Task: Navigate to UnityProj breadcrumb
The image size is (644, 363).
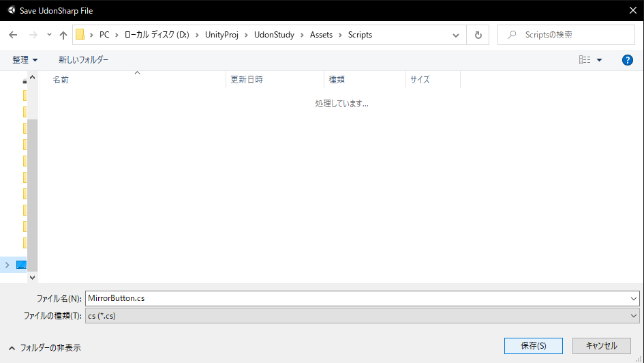Action: [x=221, y=35]
